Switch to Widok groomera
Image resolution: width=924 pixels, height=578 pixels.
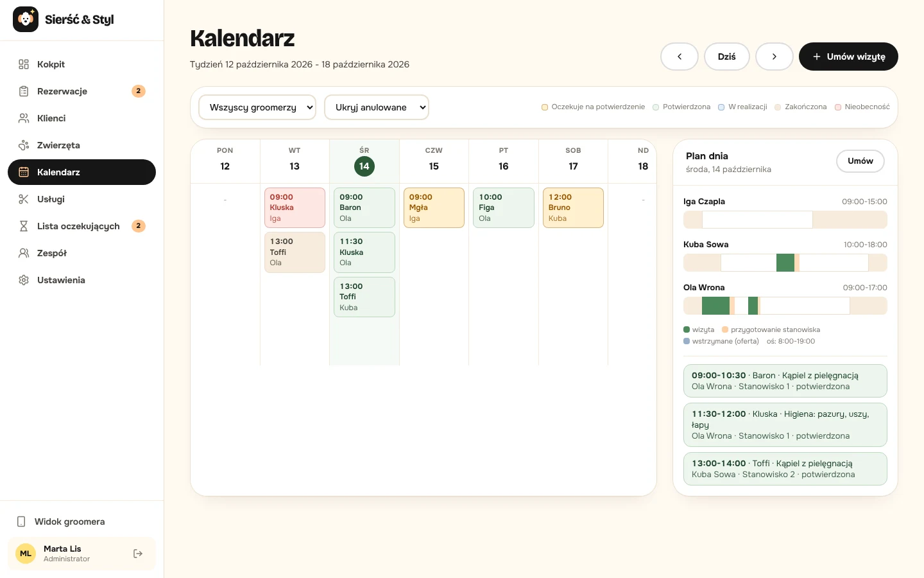81,521
